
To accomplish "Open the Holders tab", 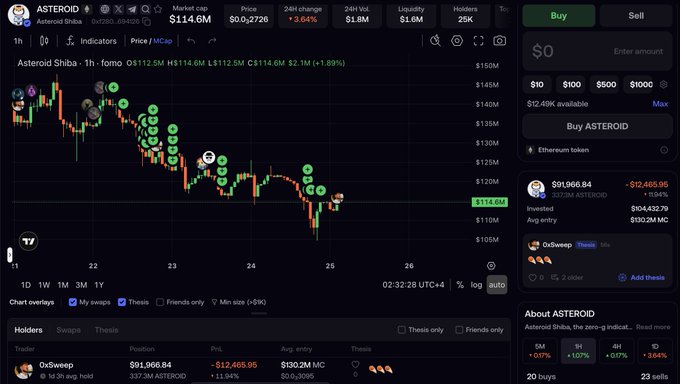I will pos(28,330).
